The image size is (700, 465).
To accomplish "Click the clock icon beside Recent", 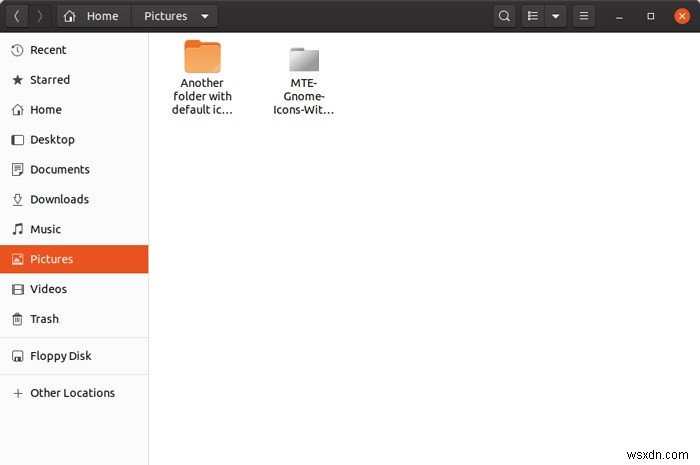I will pos(17,50).
